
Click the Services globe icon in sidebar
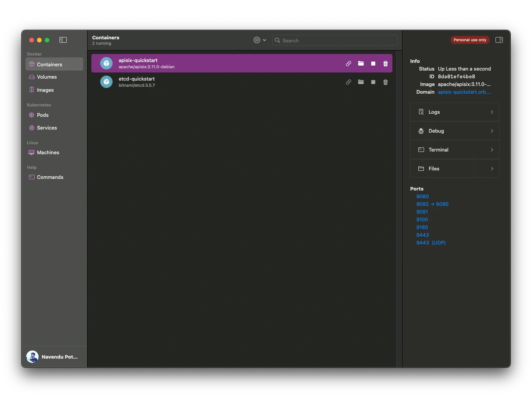coord(32,128)
